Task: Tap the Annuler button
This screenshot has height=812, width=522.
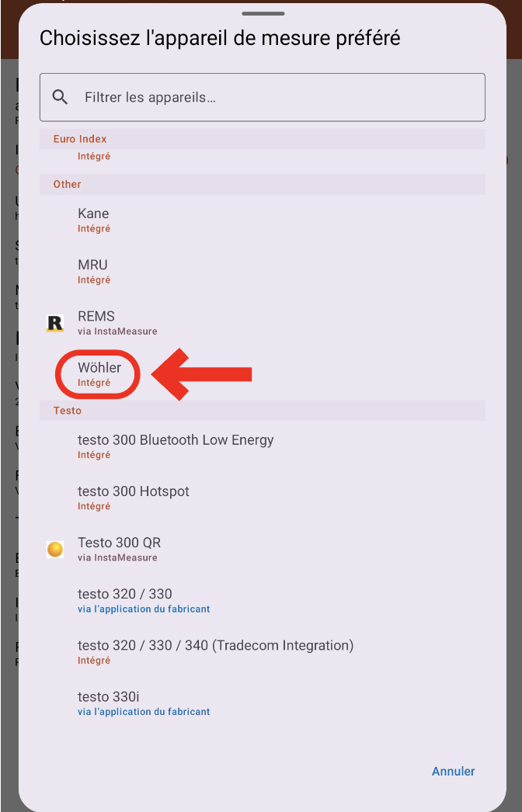Action: coord(453,771)
